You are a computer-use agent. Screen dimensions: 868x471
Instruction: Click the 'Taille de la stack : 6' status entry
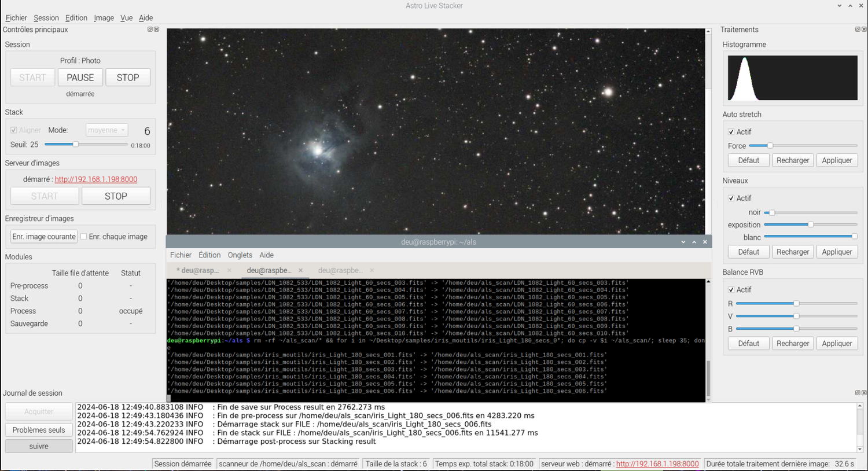click(x=396, y=464)
